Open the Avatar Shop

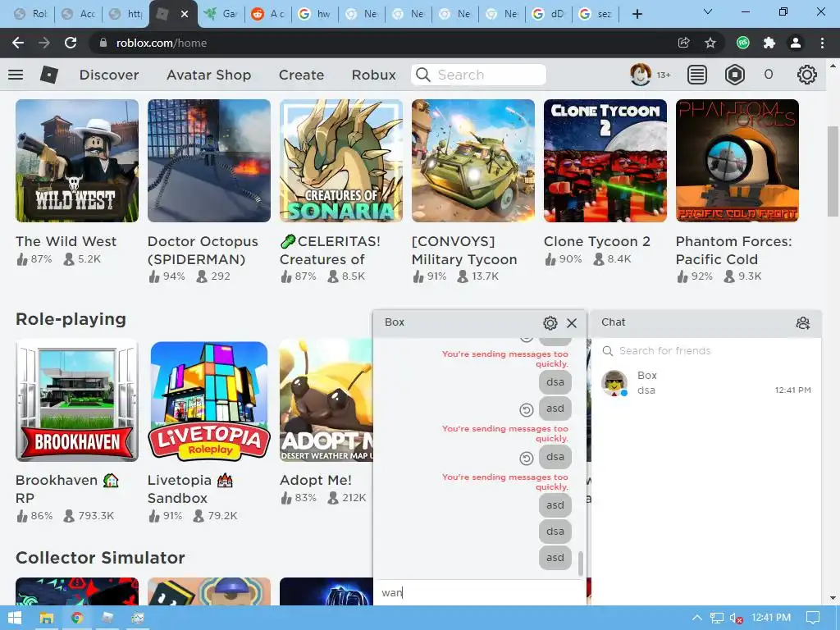(x=209, y=75)
